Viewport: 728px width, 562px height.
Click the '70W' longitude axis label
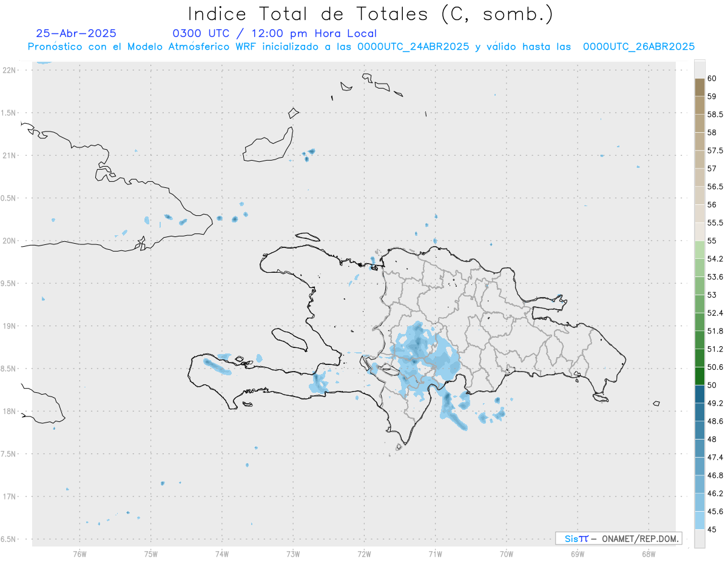507,554
